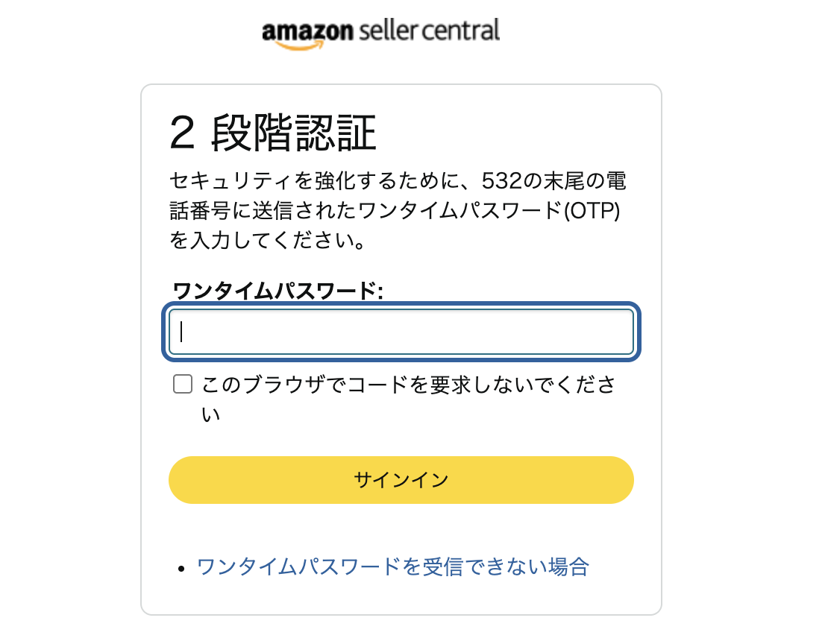The width and height of the screenshot is (828, 644).
Task: Click the text cursor inside the password box
Action: [181, 332]
